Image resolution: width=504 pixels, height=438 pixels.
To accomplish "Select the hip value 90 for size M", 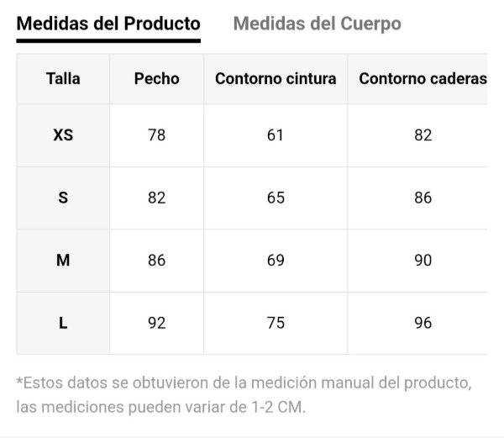I will click(423, 260).
